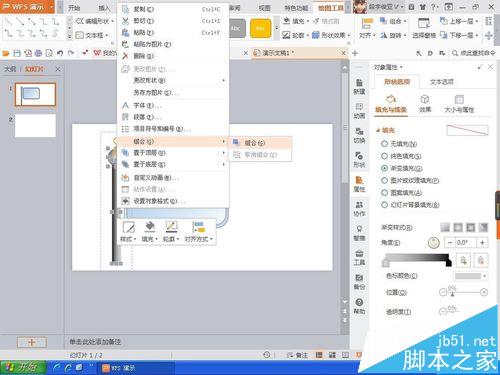
Task: Click 切换 (Transition) in side pane strip
Action: 359,136
